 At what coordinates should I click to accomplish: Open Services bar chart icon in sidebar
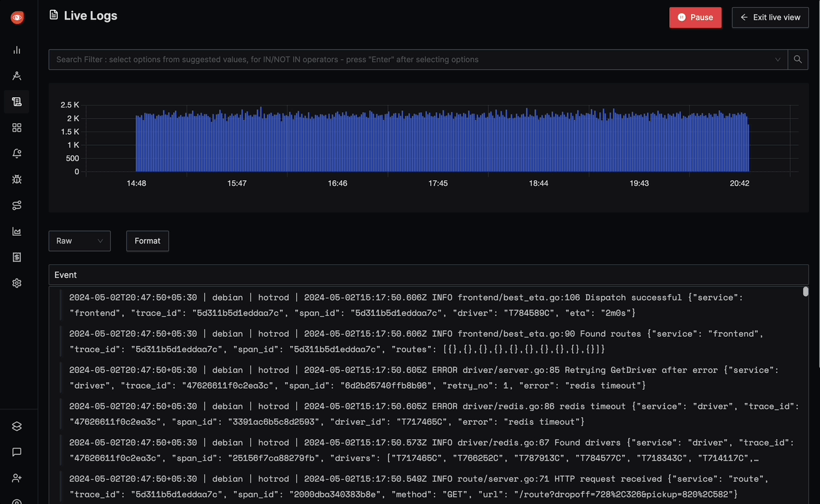(17, 50)
